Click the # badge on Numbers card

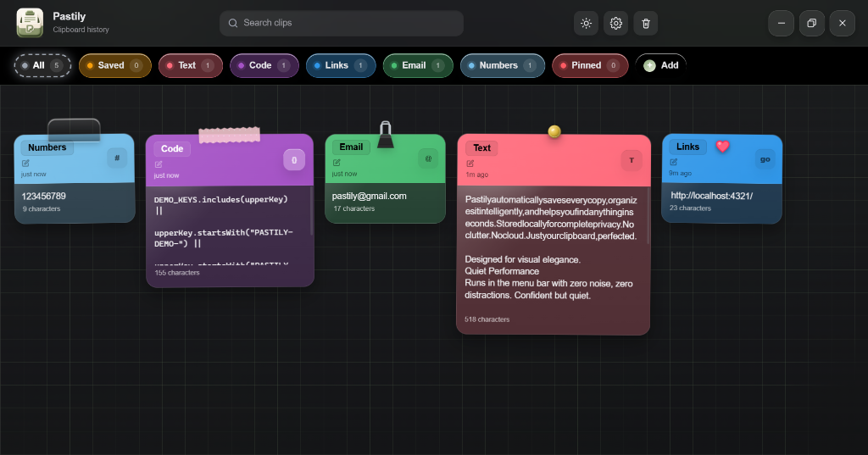point(117,158)
